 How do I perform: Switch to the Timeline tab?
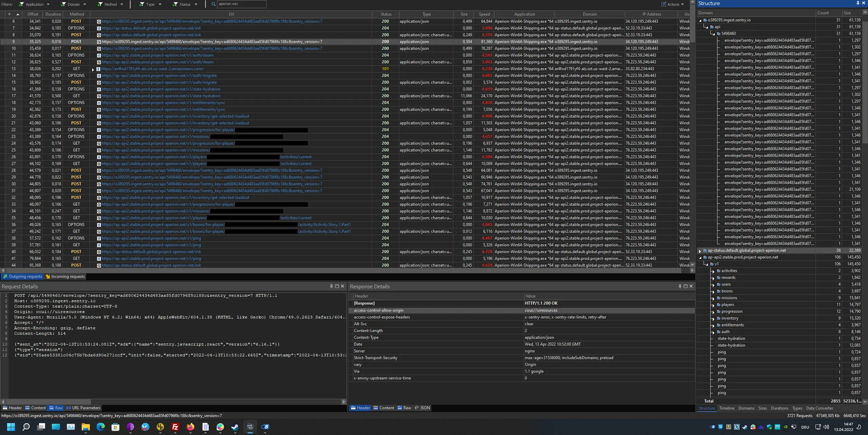(x=727, y=408)
